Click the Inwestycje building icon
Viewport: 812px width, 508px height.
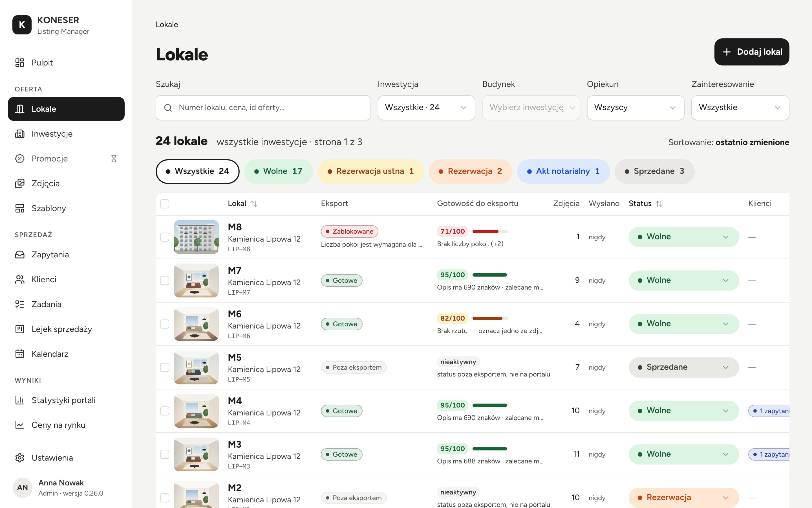click(x=20, y=134)
